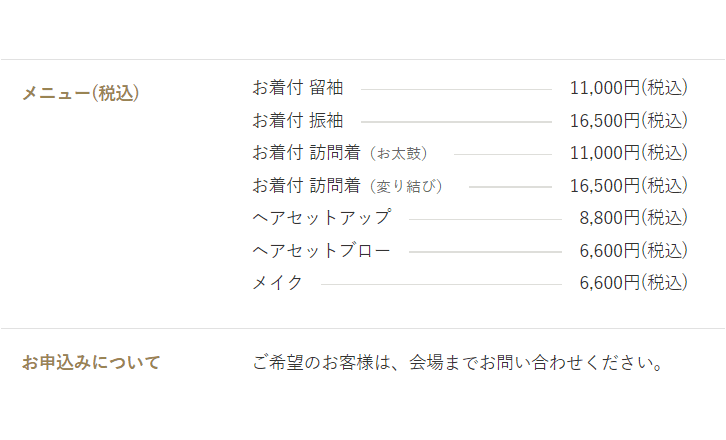726x440 pixels.
Task: Select the お着付 振袖 menu item
Action: pyautogui.click(x=298, y=120)
